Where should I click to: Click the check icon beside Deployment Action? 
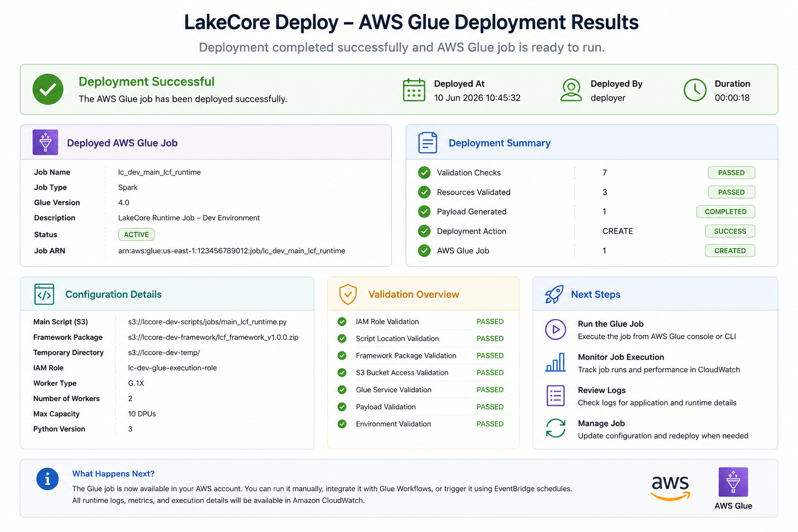pos(424,231)
